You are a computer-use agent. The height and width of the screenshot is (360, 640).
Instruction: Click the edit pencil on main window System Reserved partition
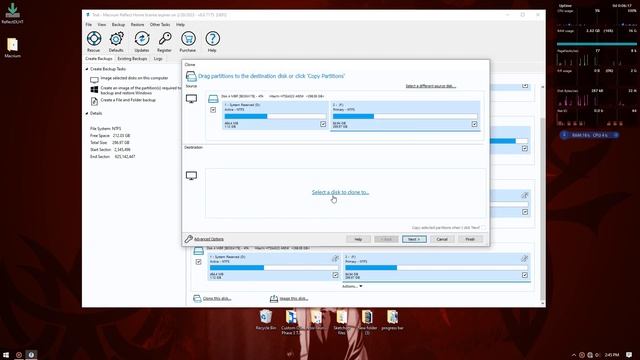coord(335,258)
